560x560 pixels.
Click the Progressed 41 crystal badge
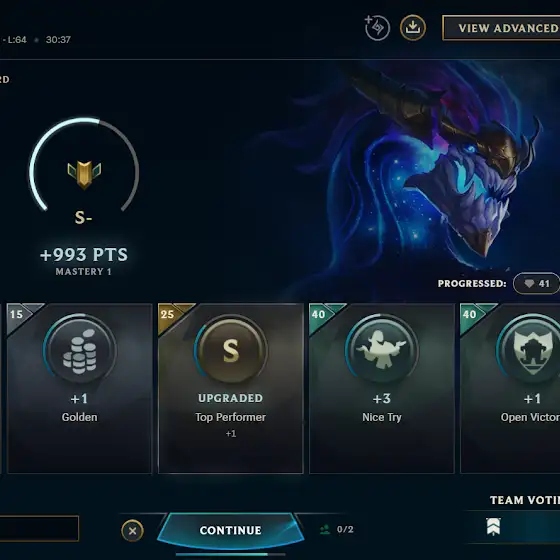coord(536,284)
